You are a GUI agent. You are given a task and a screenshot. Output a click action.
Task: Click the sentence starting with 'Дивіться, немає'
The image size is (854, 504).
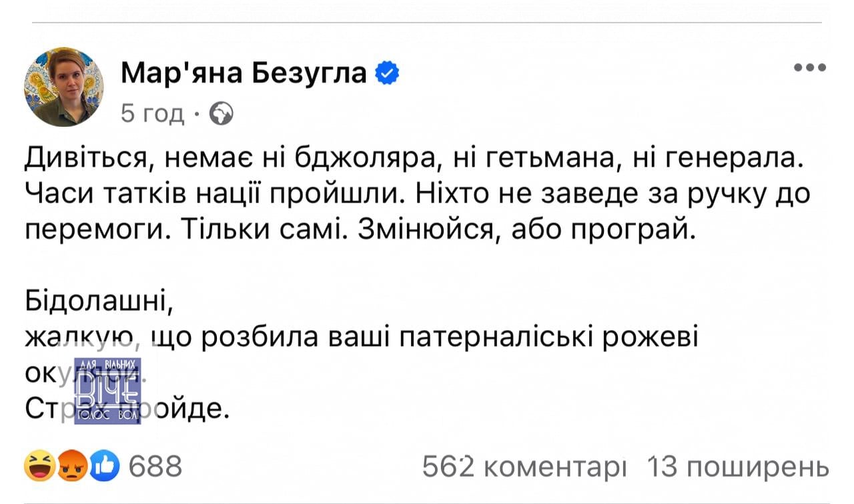pos(411,159)
